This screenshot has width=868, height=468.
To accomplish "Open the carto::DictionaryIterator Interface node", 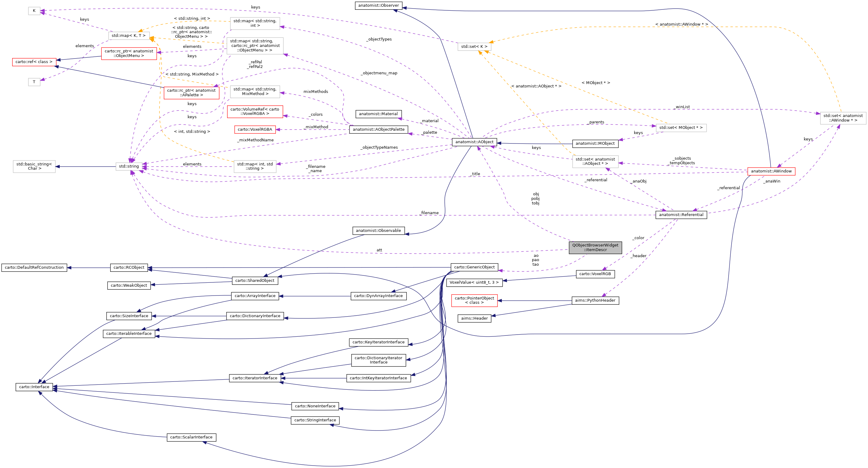I will tap(378, 360).
